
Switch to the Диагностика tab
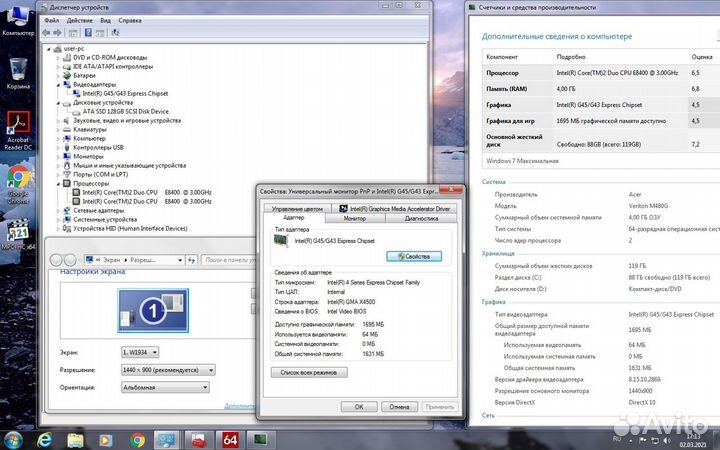pos(422,219)
